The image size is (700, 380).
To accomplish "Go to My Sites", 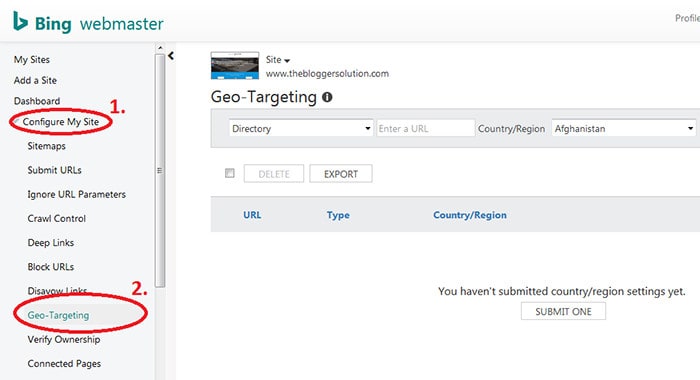I will tap(32, 59).
